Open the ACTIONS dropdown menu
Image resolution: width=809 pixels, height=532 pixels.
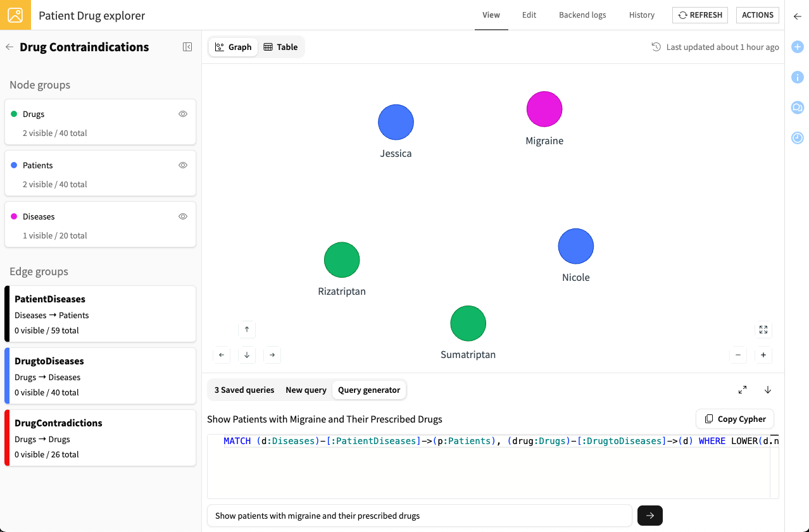[x=757, y=15]
